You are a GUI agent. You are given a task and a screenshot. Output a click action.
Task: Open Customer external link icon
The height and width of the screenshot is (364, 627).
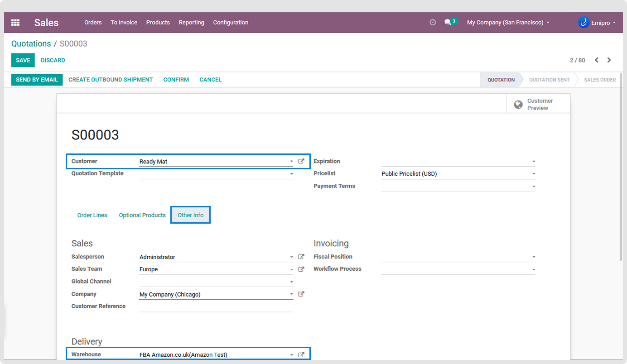[x=301, y=161]
